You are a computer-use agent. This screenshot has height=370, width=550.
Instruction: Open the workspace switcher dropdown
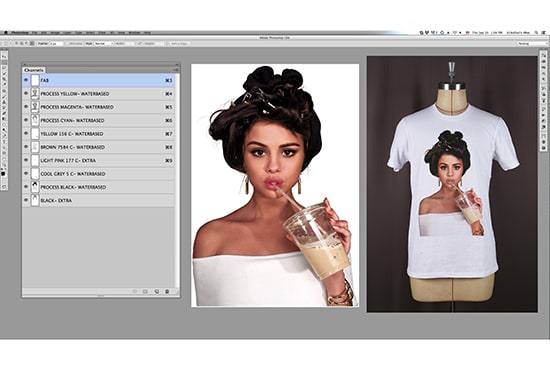(531, 43)
